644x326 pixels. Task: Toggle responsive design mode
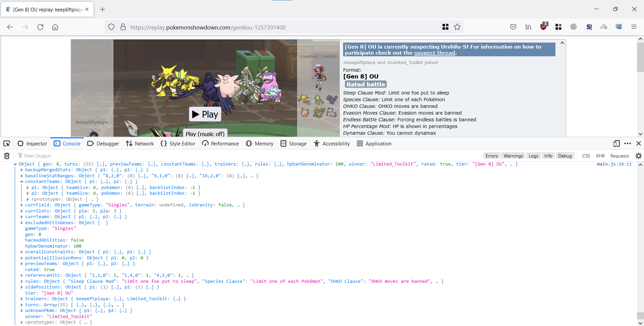[616, 143]
